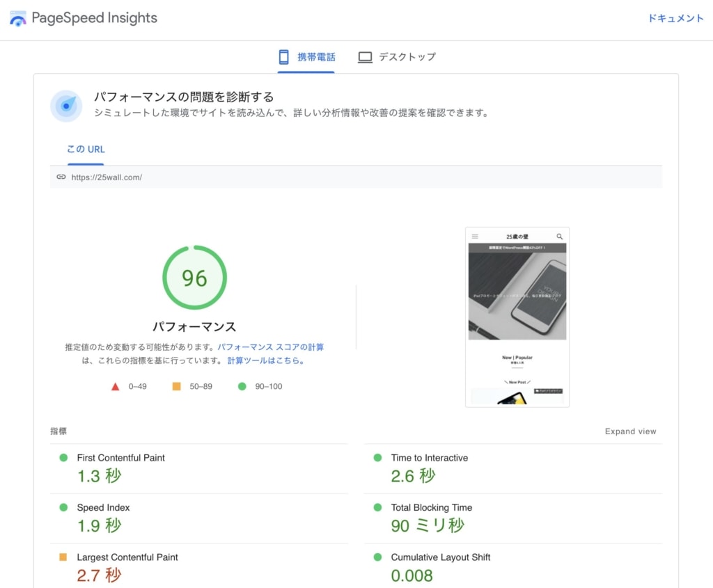The width and height of the screenshot is (713, 588).
Task: Click the https://25wall.com/ URL text
Action: coord(107,177)
